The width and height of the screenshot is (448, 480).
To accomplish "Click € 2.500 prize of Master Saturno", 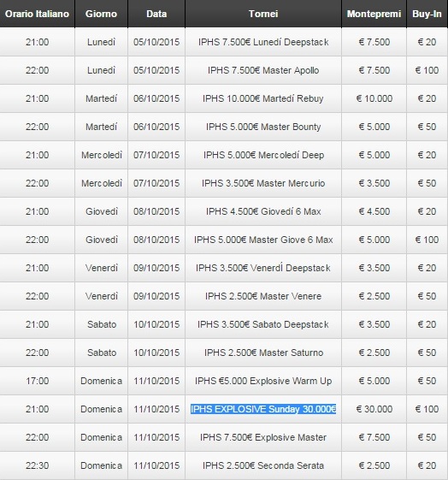I will click(374, 353).
